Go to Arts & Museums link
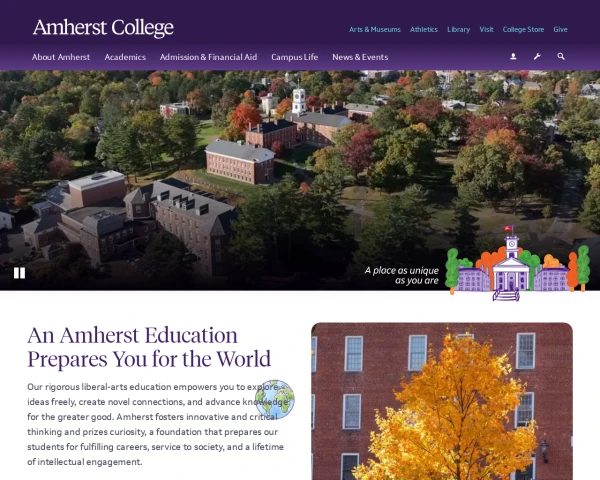Screen dimensions: 600x480 [375, 29]
